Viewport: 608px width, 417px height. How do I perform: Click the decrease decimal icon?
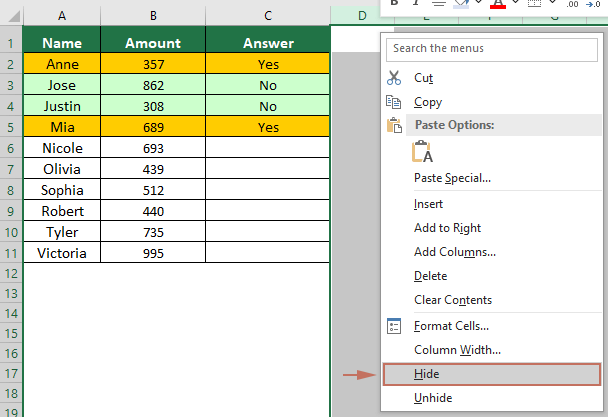(x=594, y=5)
